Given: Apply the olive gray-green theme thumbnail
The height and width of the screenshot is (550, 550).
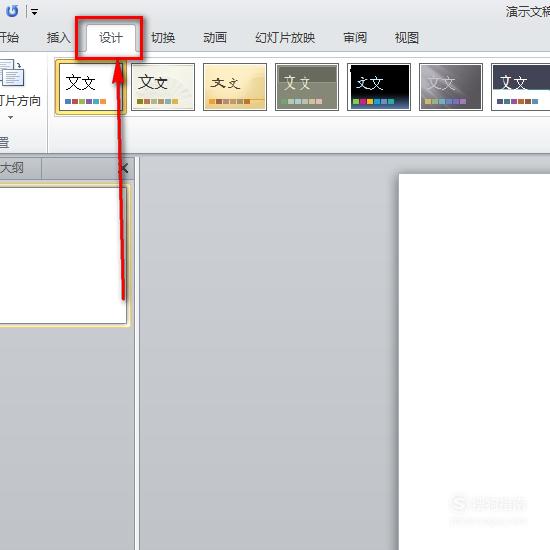Looking at the screenshot, I should pyautogui.click(x=307, y=87).
